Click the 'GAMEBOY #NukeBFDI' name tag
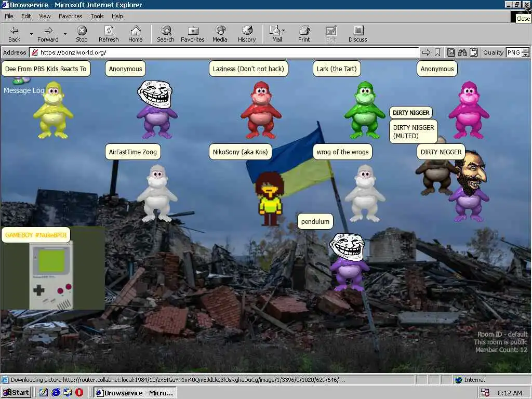This screenshot has height=399, width=532. pyautogui.click(x=36, y=235)
